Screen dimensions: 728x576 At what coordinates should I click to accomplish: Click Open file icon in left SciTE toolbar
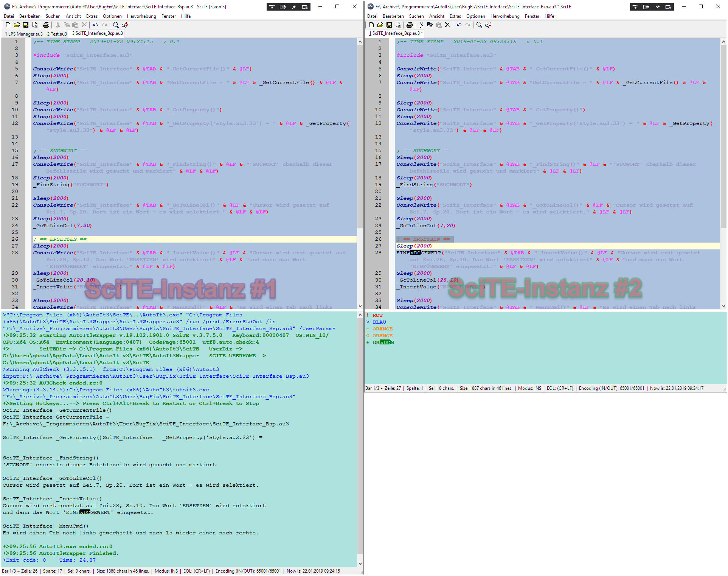[17, 25]
